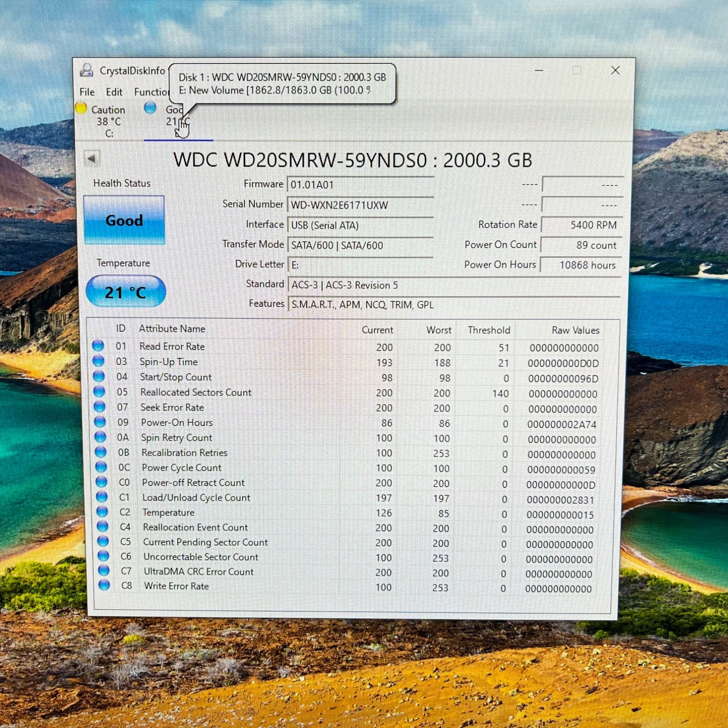Select the Power Cycle Count attribute name
Viewport: 728px width, 728px height.
click(x=182, y=467)
